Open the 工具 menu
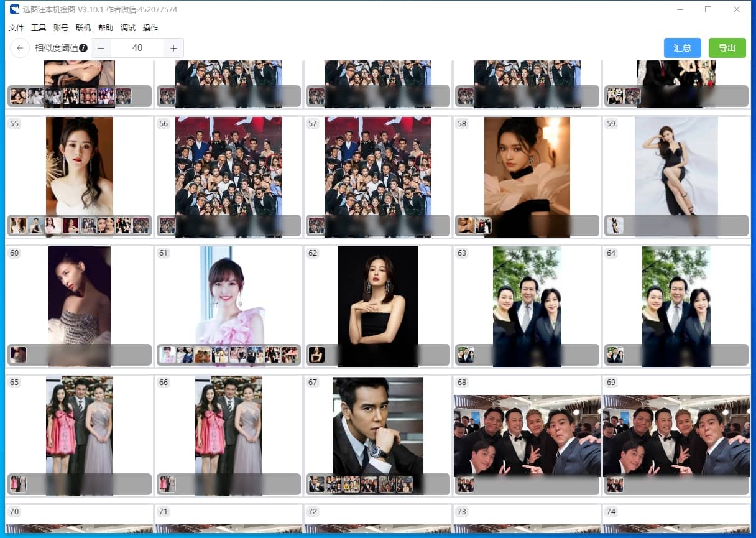The image size is (756, 538). (x=39, y=28)
